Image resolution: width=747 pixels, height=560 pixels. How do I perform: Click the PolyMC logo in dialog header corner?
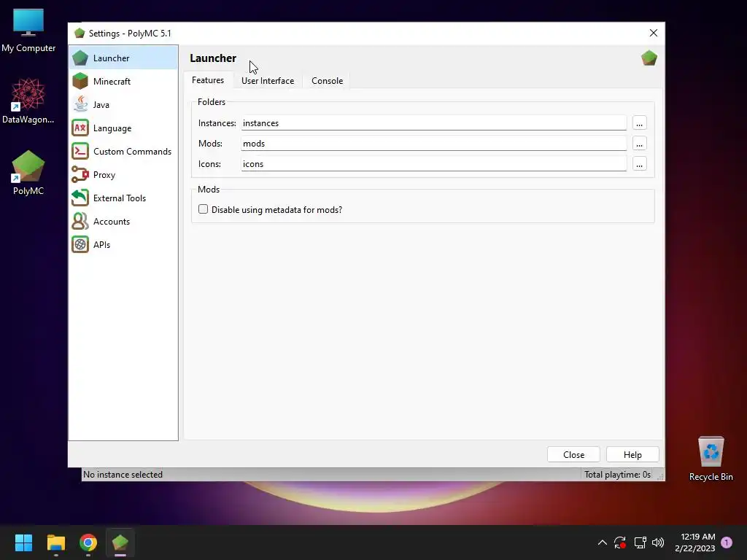pyautogui.click(x=649, y=58)
